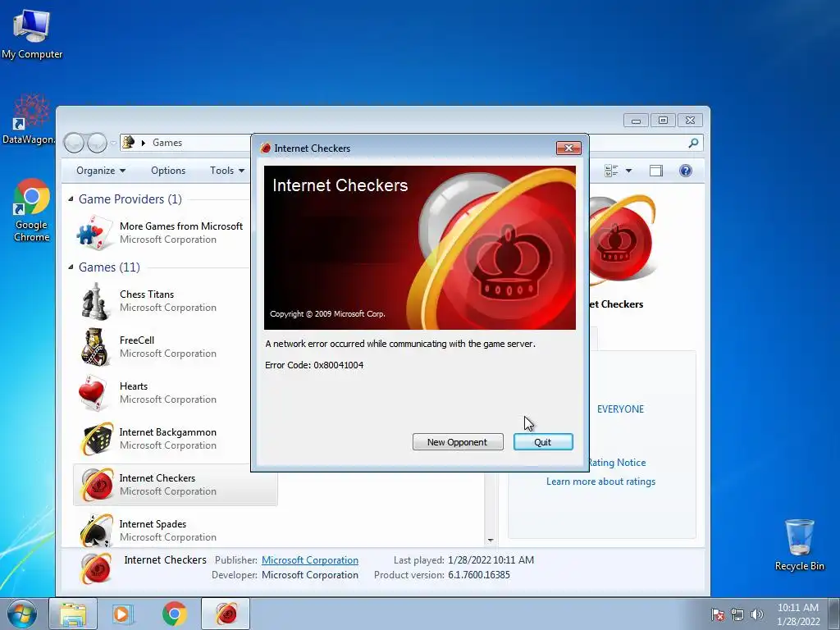Viewport: 840px width, 630px height.
Task: Click the More Games from Microsoft text
Action: 181,226
